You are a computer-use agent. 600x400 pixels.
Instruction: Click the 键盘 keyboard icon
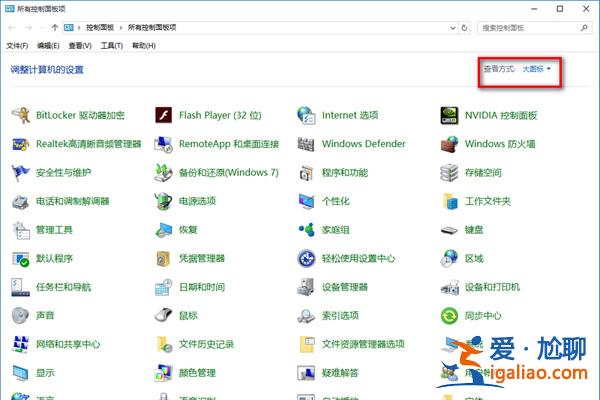click(449, 230)
